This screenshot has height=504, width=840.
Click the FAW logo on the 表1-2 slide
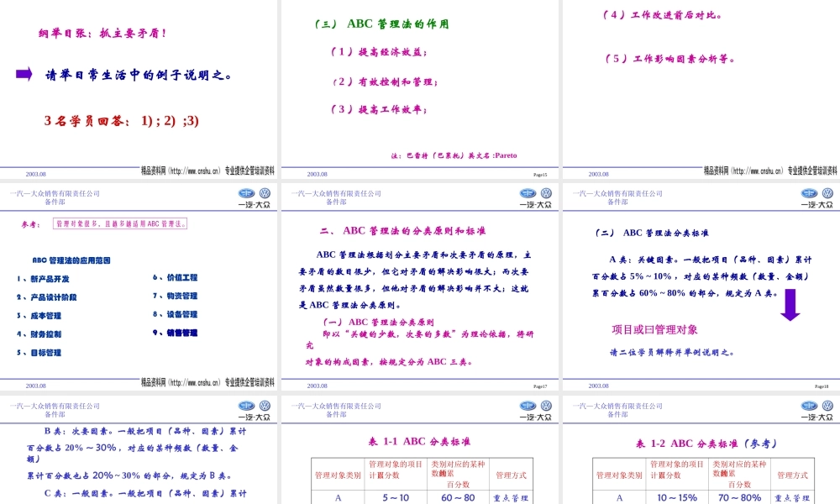[809, 406]
